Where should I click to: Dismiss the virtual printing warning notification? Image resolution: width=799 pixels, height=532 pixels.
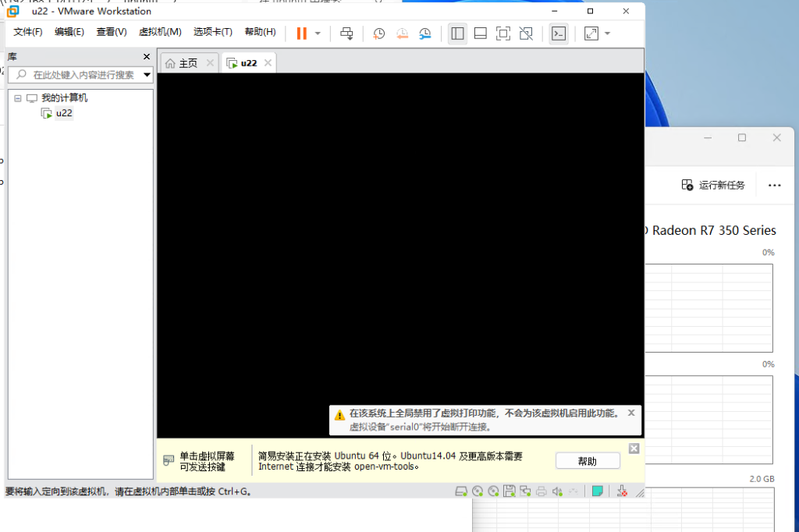(x=631, y=413)
